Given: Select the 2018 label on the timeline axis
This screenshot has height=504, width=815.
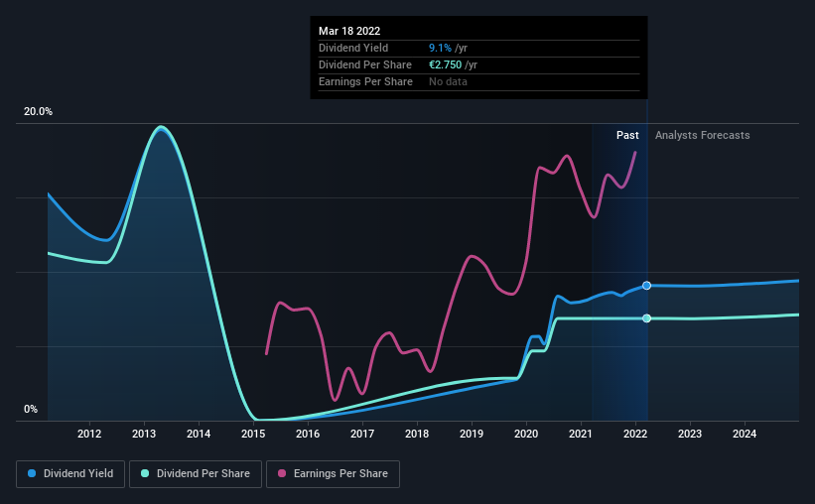Looking at the screenshot, I should point(417,434).
